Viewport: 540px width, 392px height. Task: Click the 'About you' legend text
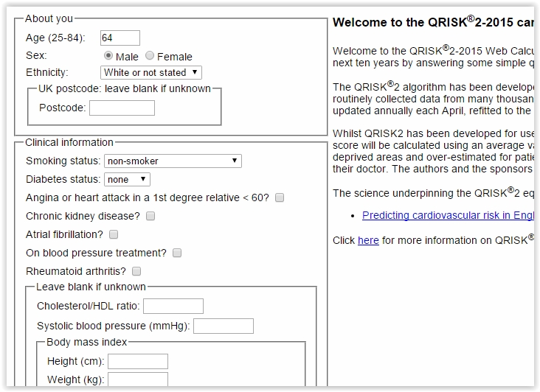[x=49, y=18]
